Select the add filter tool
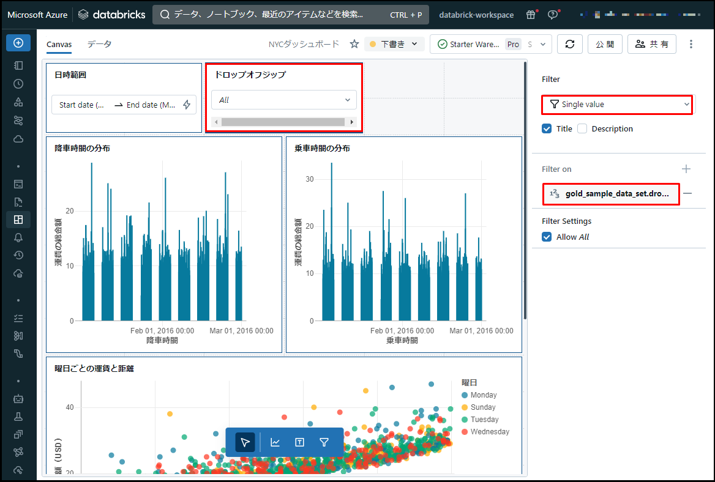Screen dimensions: 715x482 (x=324, y=442)
